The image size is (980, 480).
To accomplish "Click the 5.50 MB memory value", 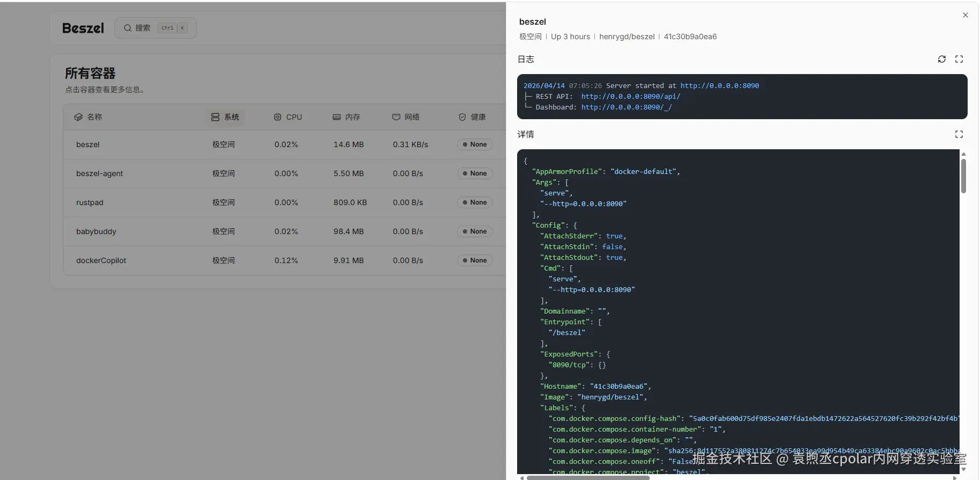I will (x=349, y=173).
